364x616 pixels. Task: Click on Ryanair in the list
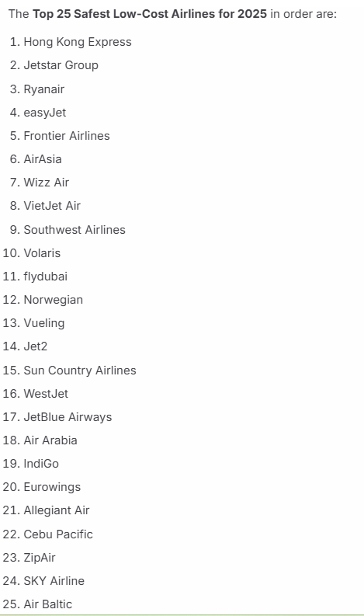pyautogui.click(x=44, y=89)
